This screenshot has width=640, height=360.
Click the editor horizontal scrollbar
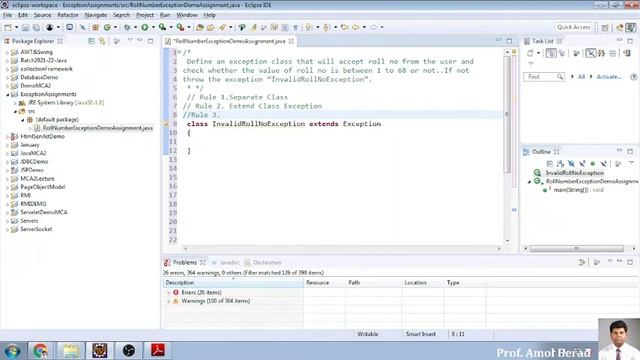point(342,248)
